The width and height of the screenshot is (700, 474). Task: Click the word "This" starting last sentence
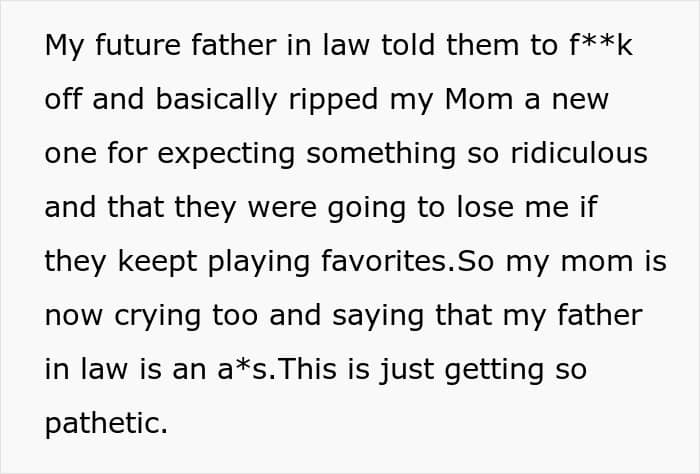(307, 369)
